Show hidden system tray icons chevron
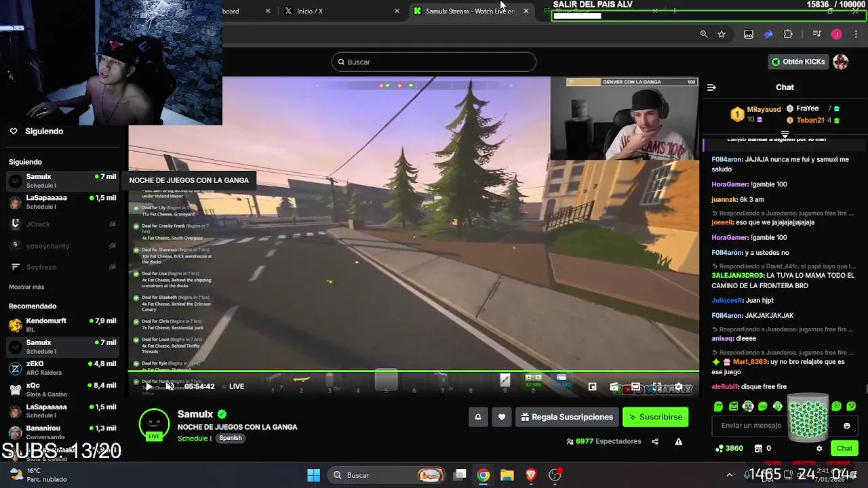This screenshot has height=488, width=868. click(730, 475)
